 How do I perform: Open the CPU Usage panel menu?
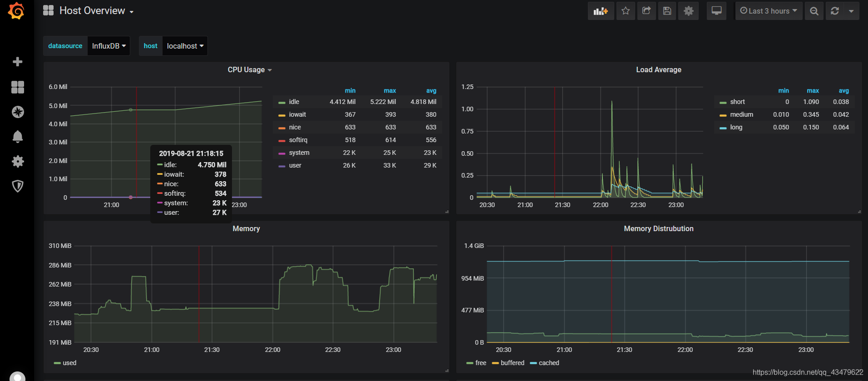tap(250, 70)
